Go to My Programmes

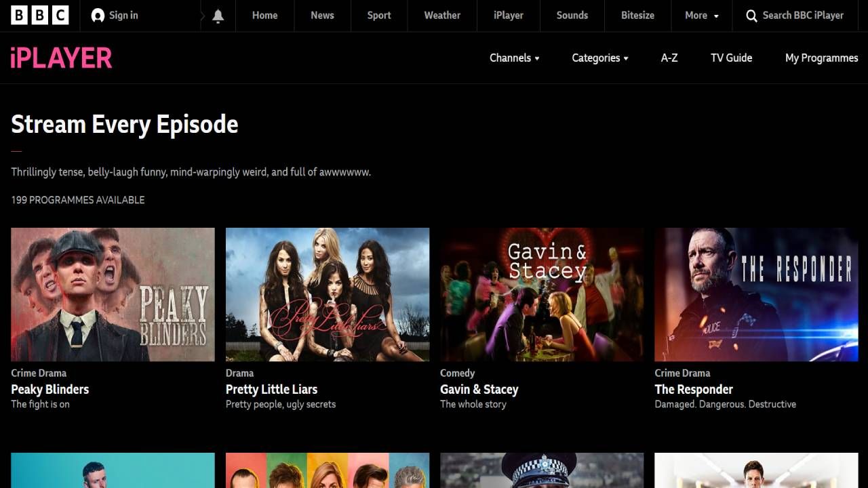pos(822,58)
